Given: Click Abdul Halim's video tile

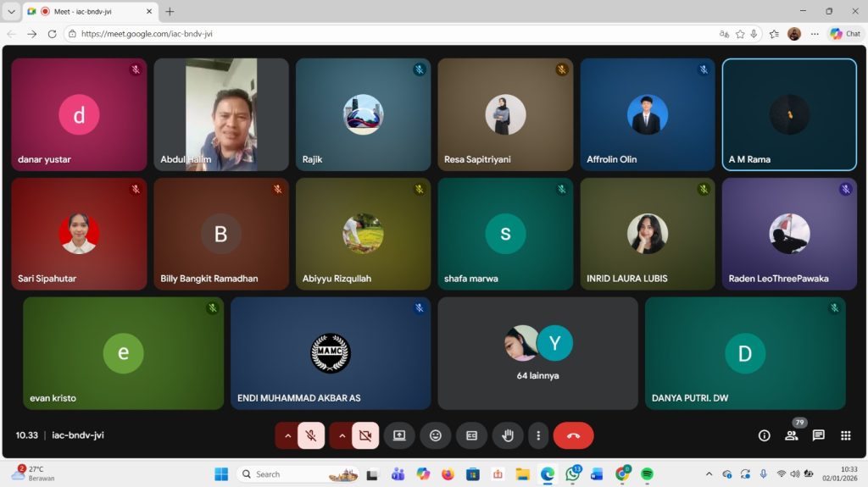Looking at the screenshot, I should pos(221,114).
